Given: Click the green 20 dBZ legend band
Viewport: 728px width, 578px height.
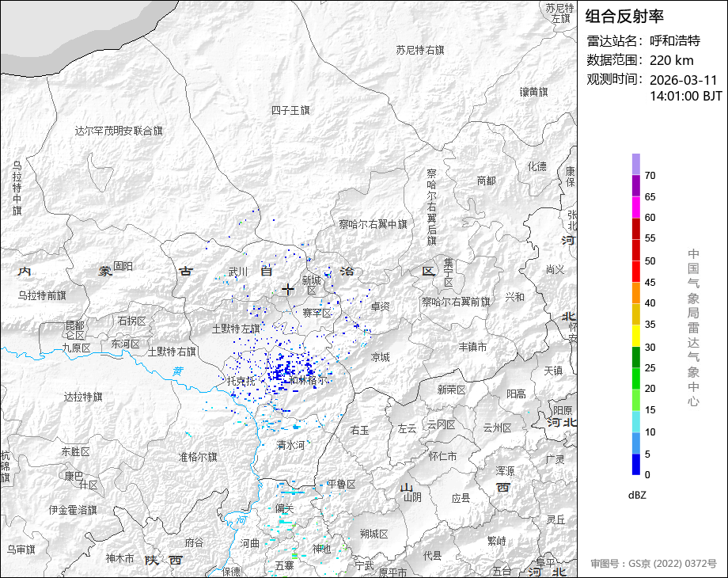Looking at the screenshot, I should point(636,378).
